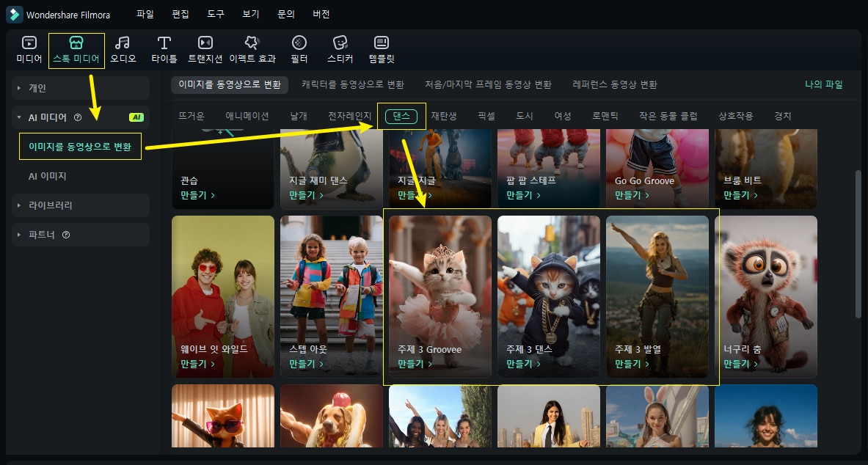Switch to 이미지를 동영상으로 변환 top tab
Viewport: 868px width, 465px height.
(230, 84)
